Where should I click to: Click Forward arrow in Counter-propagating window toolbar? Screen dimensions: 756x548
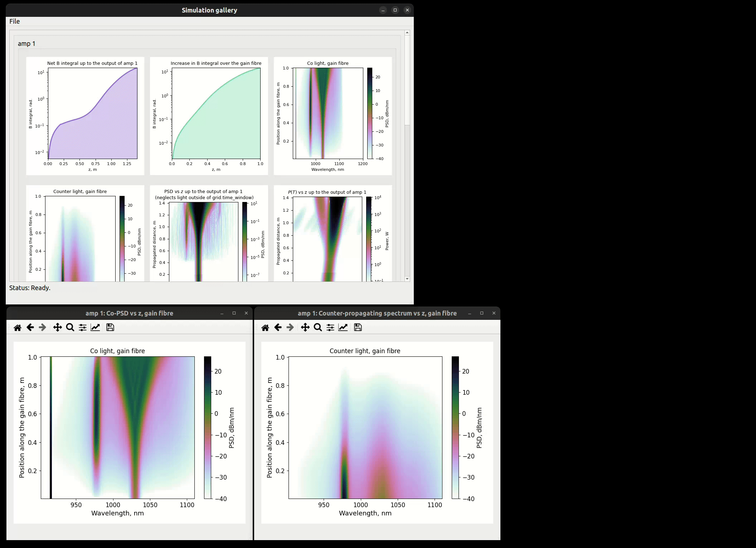coord(290,327)
